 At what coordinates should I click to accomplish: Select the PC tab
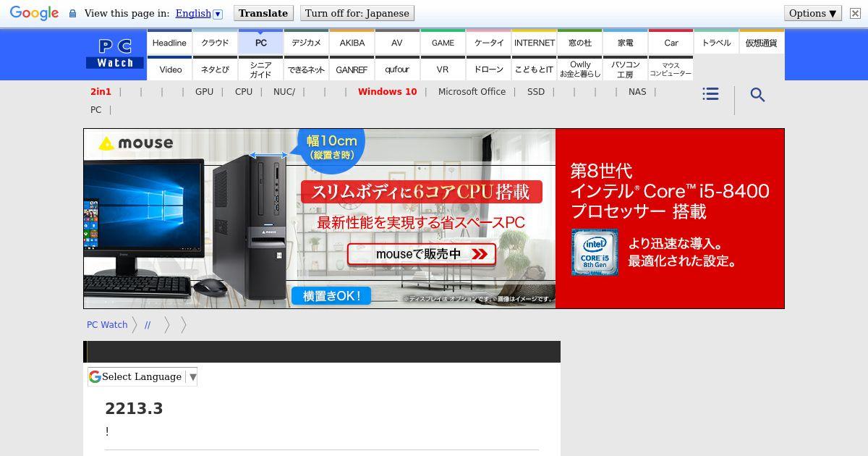260,43
